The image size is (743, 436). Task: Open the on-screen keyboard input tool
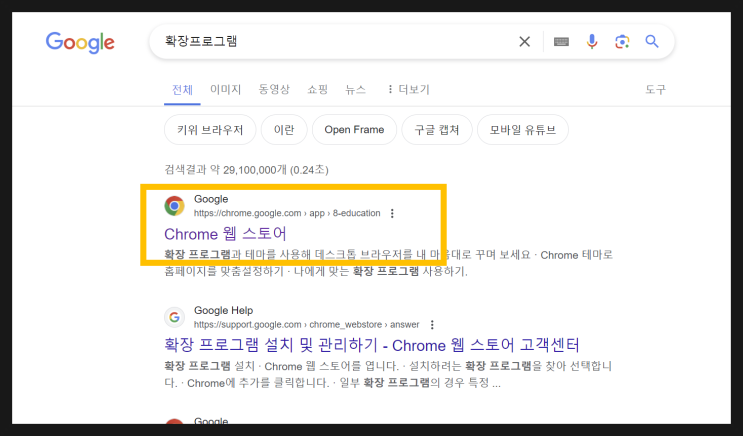click(561, 42)
